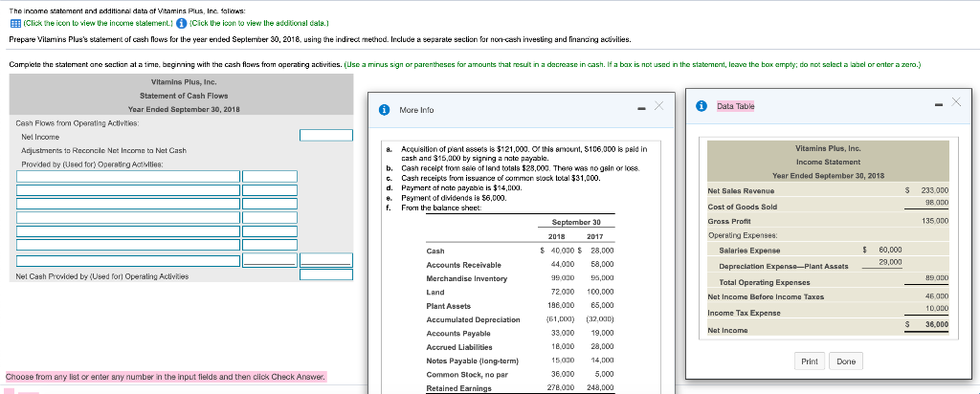Viewport: 980px width, 394px height.
Task: Click the info icon beside More Info title
Action: 385,110
